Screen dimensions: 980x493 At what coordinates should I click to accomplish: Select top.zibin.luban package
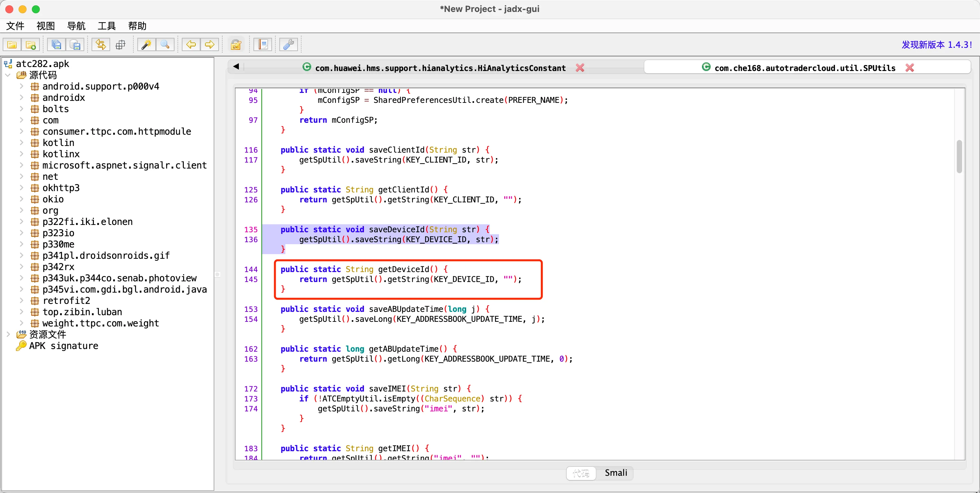click(x=82, y=312)
